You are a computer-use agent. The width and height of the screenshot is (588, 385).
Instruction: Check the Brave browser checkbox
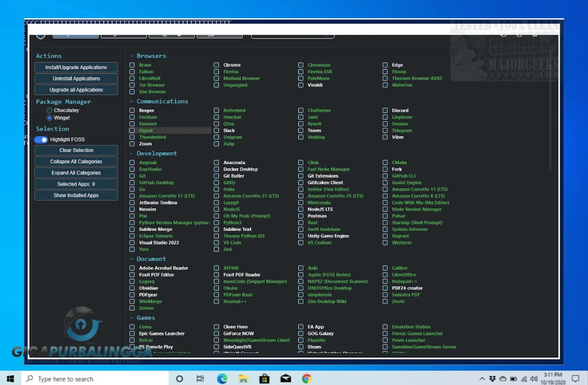coord(132,65)
